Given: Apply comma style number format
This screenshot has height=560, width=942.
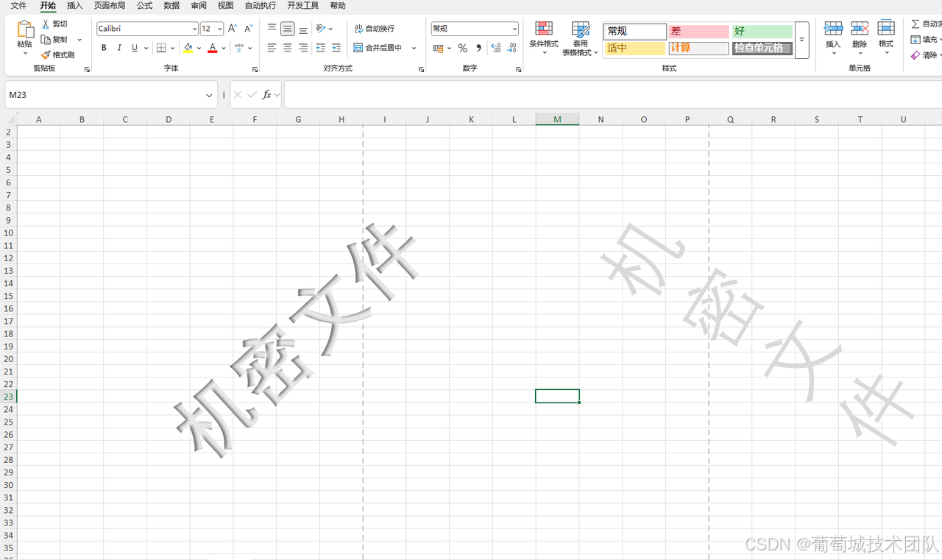Looking at the screenshot, I should 479,48.
